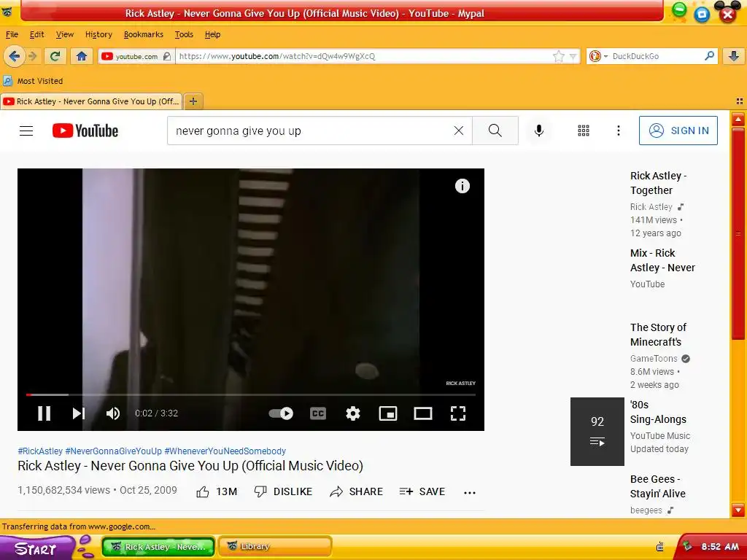Open the #NeverGonnaGiveYouUp hashtag link
747x560 pixels.
[x=113, y=451]
